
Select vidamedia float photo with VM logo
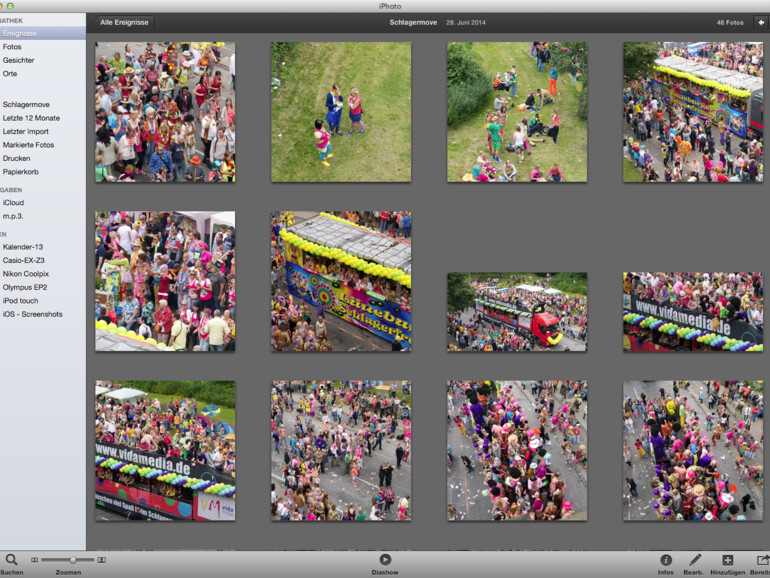click(x=165, y=451)
